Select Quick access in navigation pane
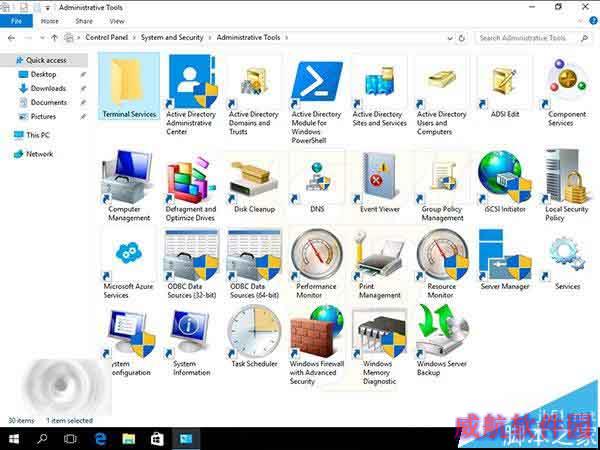Screen dimensions: 600x450 46,60
